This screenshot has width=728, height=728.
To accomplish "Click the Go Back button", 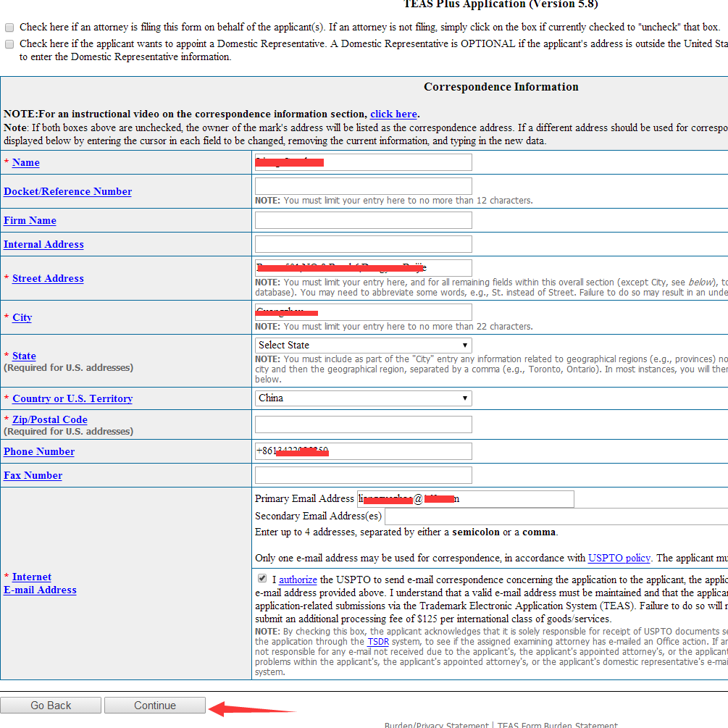I will tap(51, 706).
